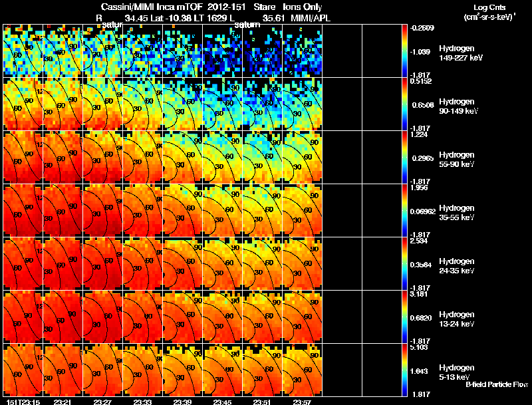Viewport: 532px width, 405px height.
Task: Select the Hydrogen 90-149 keV panel at 23:27
Action: coord(102,104)
